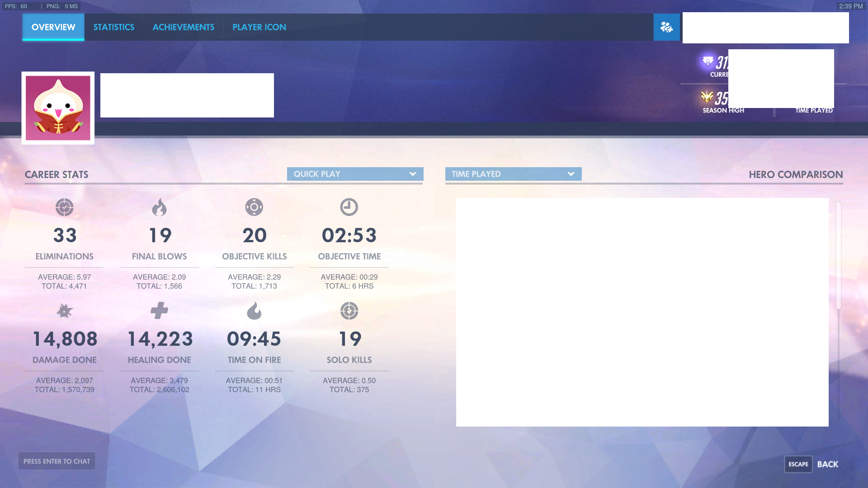Click the Healing Done plus icon
Viewport: 868px width, 488px height.
[159, 311]
